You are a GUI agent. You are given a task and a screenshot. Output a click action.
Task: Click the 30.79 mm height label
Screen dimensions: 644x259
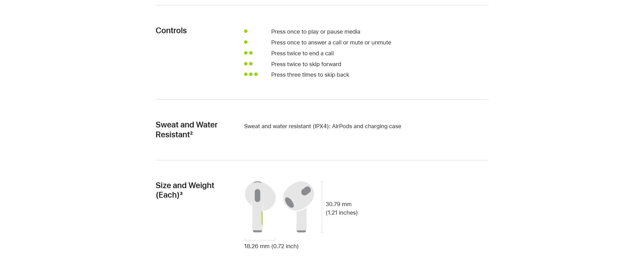tap(338, 204)
